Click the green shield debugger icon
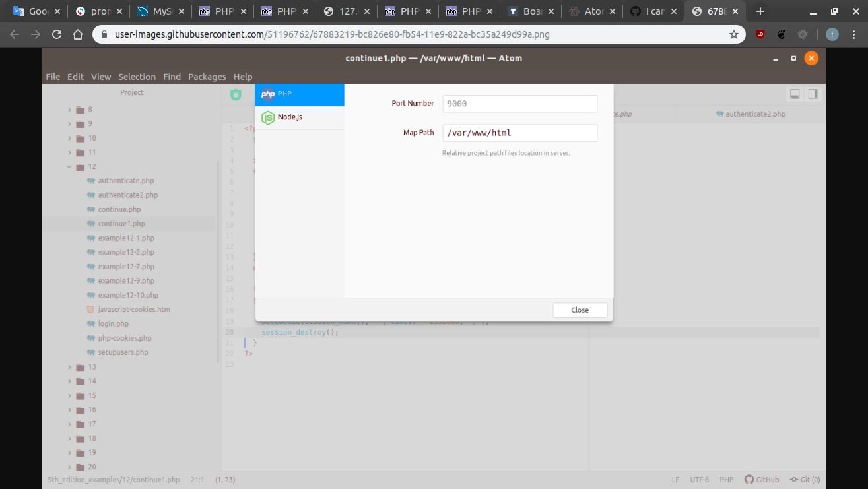 236,94
